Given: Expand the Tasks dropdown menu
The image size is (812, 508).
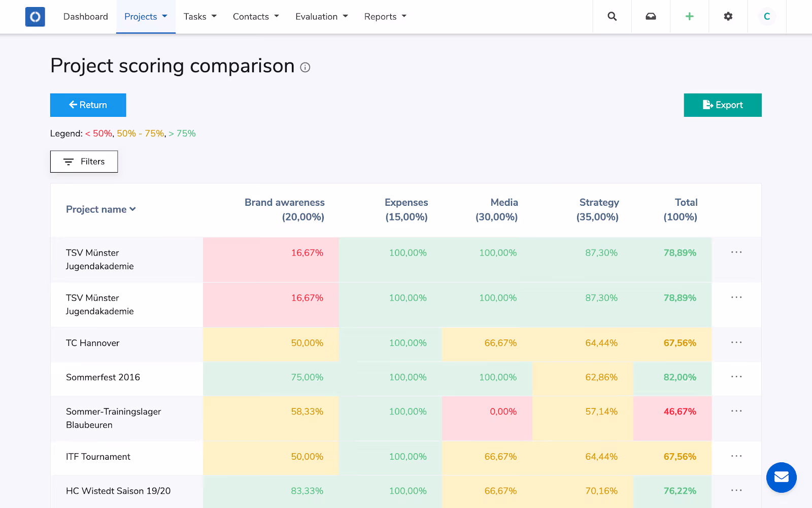Looking at the screenshot, I should coord(200,17).
